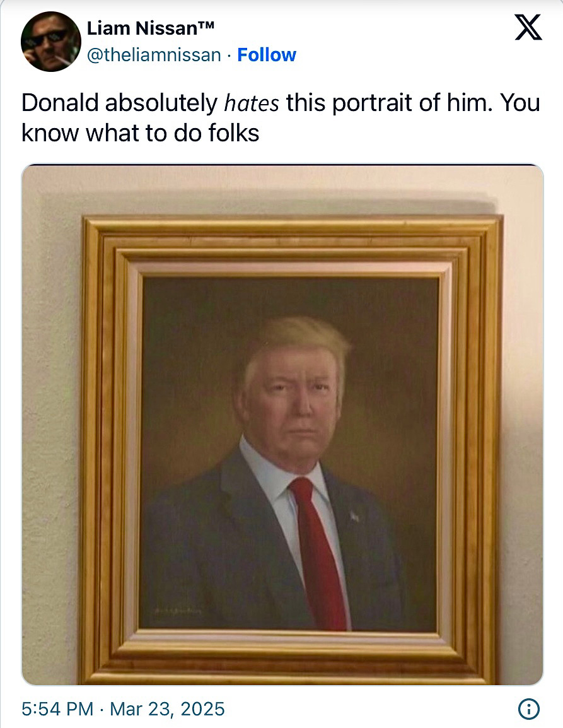The width and height of the screenshot is (563, 728).
Task: Click the line 'know what to do folks'
Action: pos(140,133)
